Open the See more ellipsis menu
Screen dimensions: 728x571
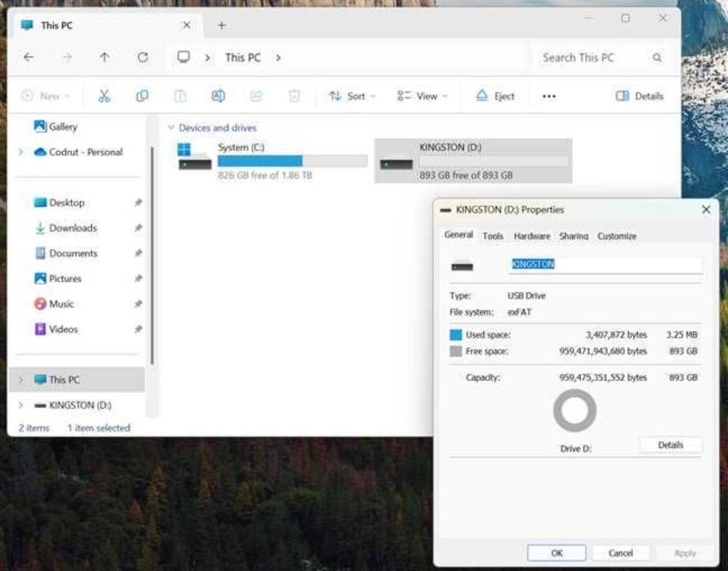pos(548,96)
